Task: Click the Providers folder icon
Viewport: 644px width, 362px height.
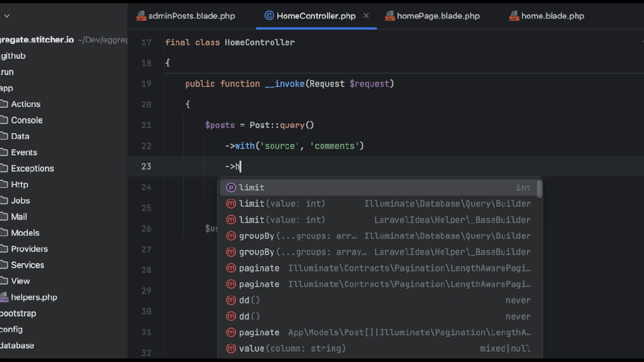Action: pos(4,249)
